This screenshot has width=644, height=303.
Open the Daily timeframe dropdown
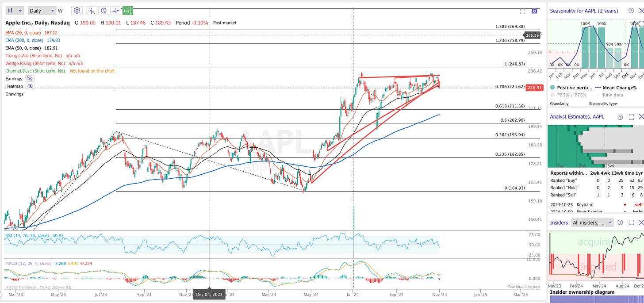pyautogui.click(x=42, y=11)
